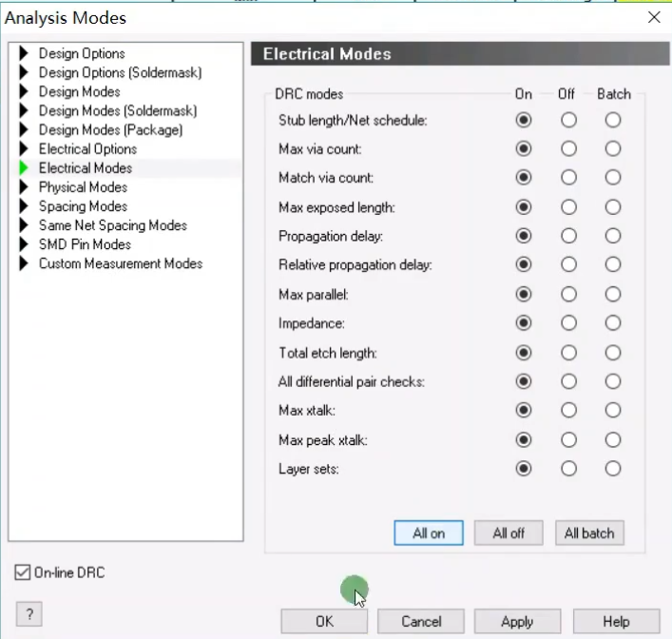Viewport: 672px width, 639px height.
Task: Set Match via count to Batch
Action: (613, 177)
